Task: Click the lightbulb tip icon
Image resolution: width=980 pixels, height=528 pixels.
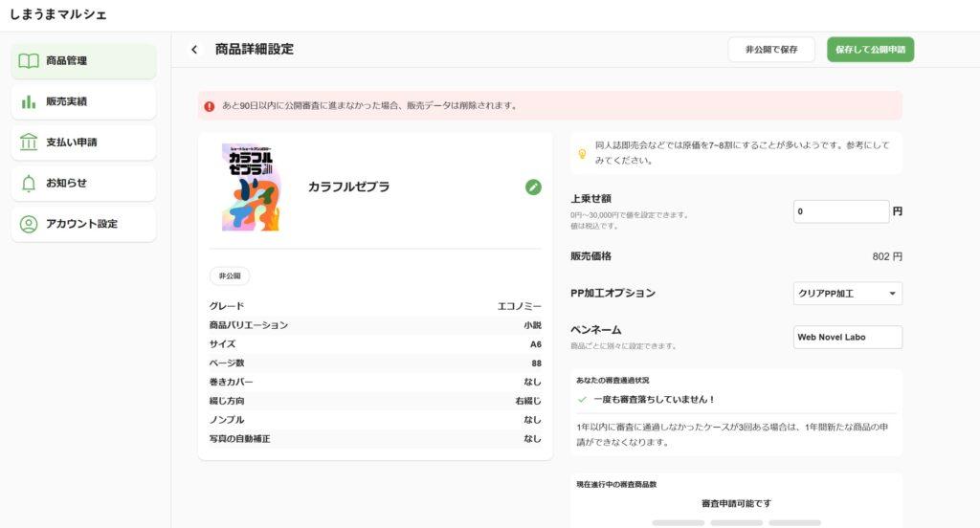Action: pos(582,153)
